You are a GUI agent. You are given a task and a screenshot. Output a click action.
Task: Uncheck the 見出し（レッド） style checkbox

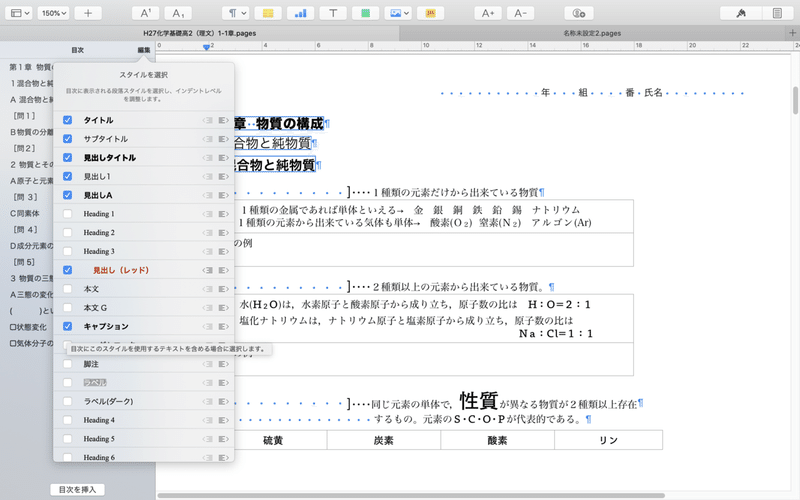coord(67,270)
